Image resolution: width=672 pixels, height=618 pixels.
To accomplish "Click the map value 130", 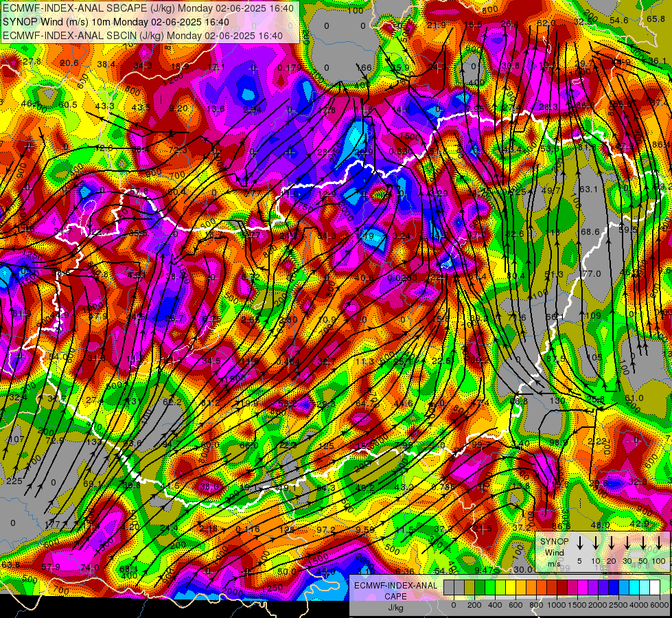I will click(x=557, y=400).
